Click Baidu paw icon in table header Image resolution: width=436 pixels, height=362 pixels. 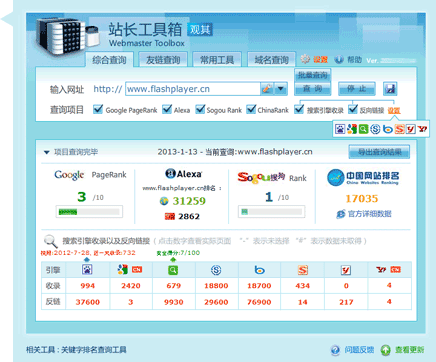click(87, 270)
